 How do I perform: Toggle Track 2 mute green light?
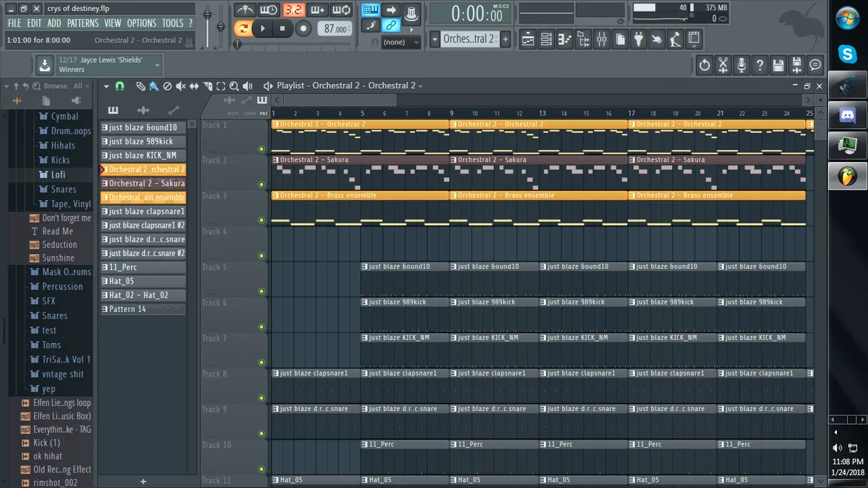262,184
